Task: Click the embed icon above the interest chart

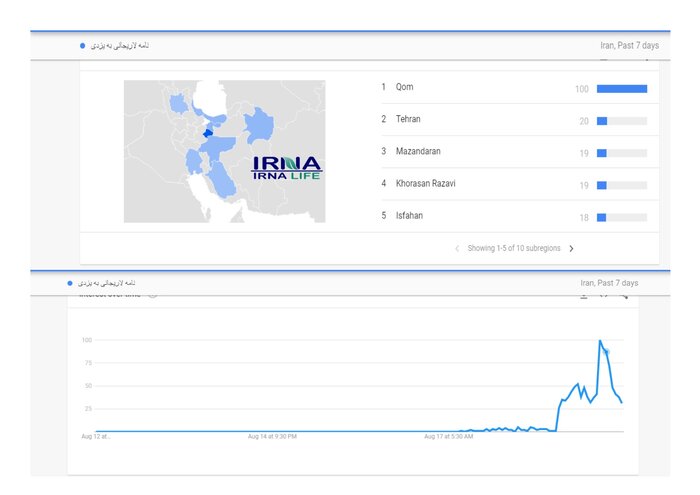Action: [604, 295]
